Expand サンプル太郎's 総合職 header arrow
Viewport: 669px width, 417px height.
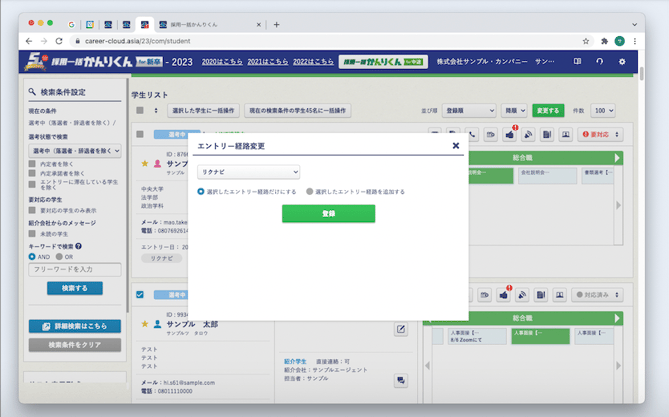coord(617,318)
